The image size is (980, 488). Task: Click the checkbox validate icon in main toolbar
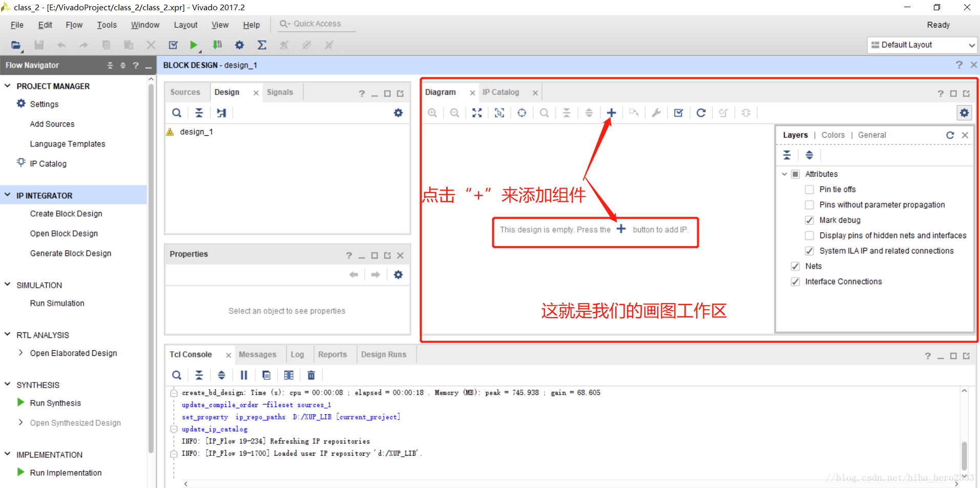pyautogui.click(x=173, y=45)
